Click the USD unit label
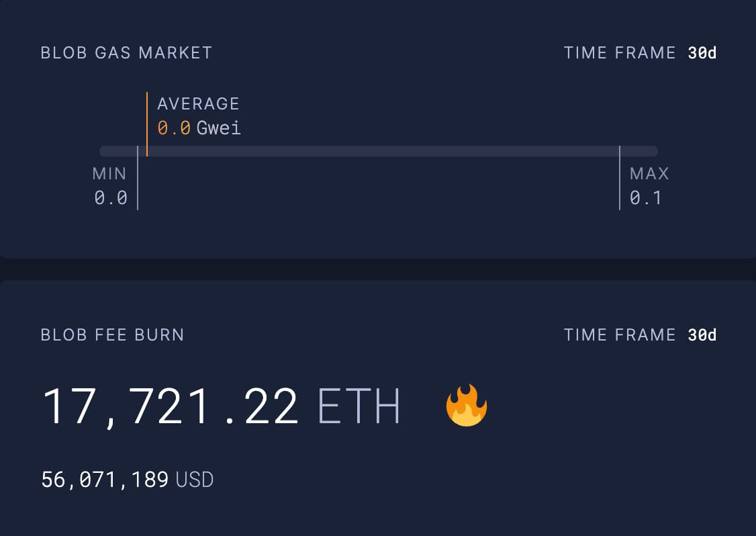This screenshot has width=756, height=536. pos(195,480)
